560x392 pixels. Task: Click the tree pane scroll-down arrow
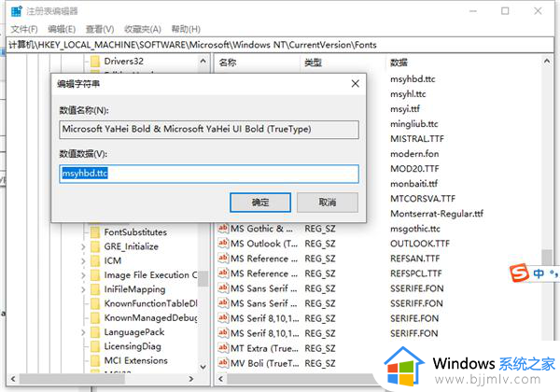click(x=203, y=367)
